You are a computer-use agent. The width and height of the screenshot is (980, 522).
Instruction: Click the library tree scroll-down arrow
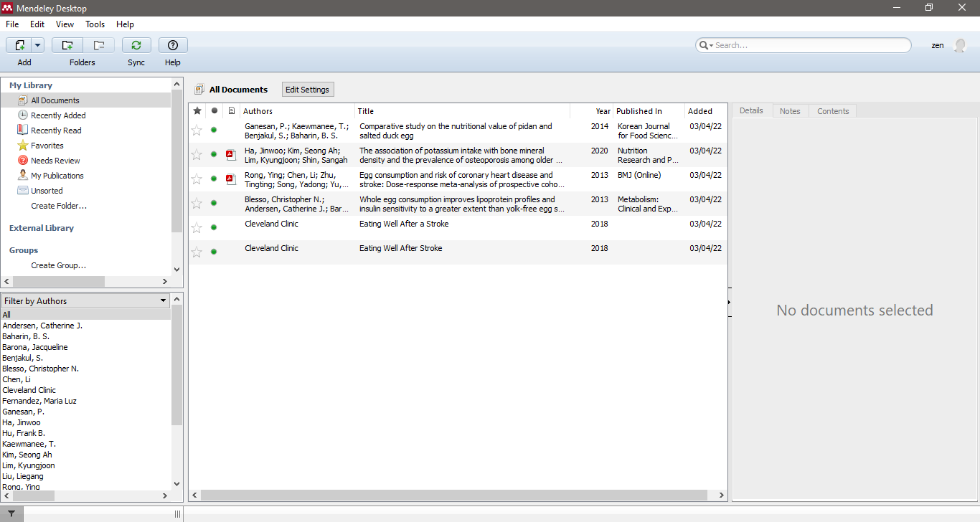[177, 270]
